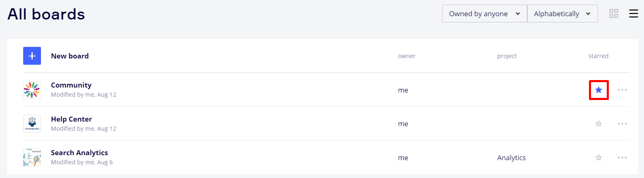Image resolution: width=644 pixels, height=178 pixels.
Task: Open more options for Community board
Action: (x=622, y=90)
